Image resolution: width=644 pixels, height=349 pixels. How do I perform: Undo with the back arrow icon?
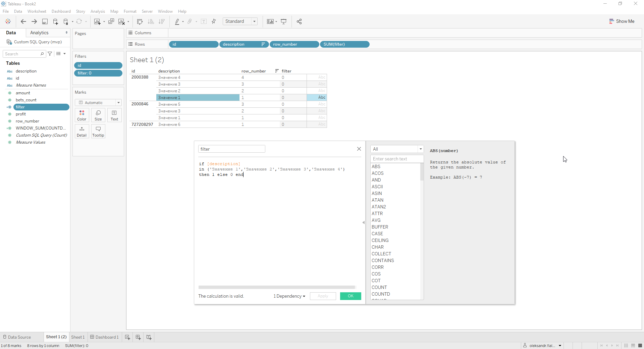[x=23, y=21]
